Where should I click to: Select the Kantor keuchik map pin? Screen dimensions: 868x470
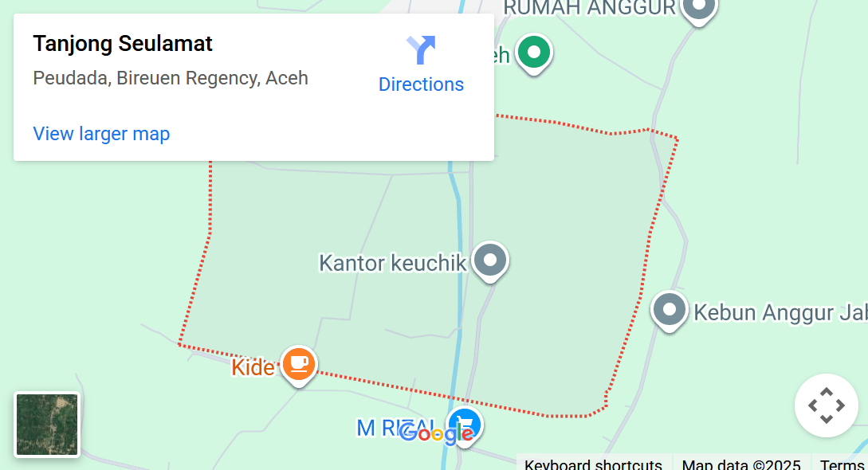click(490, 261)
